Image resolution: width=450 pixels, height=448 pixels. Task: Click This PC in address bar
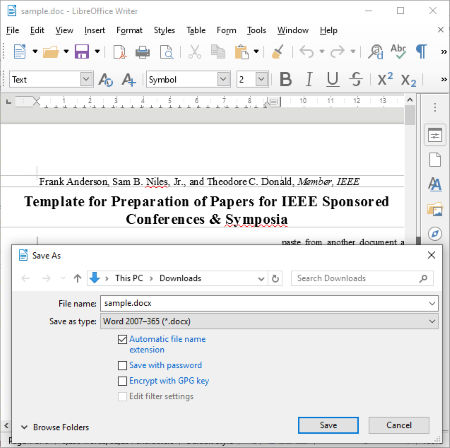[x=129, y=278]
